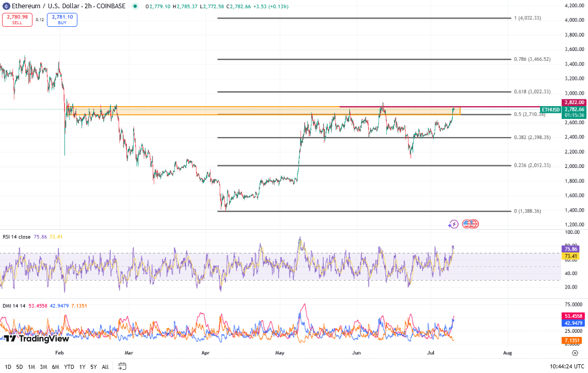Click the 4,200.00 price axis label
Viewport: 588px width, 373px height.
[574, 5]
